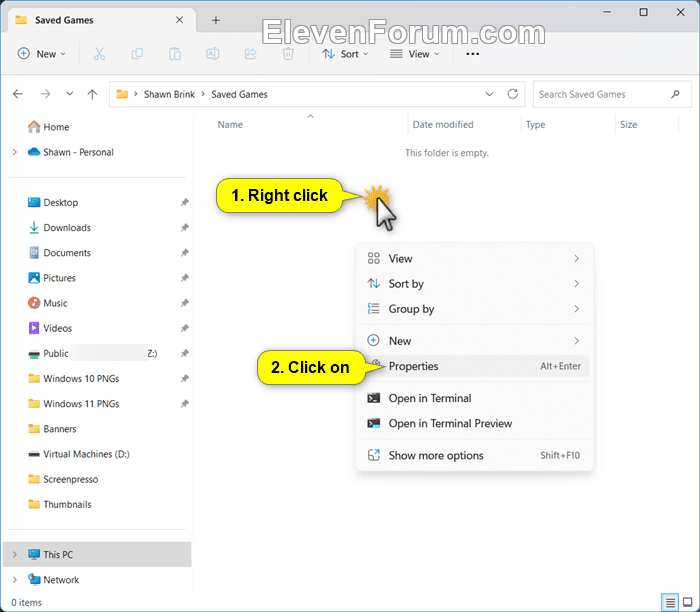The width and height of the screenshot is (700, 612).
Task: Sort by Type column header
Action: click(535, 125)
